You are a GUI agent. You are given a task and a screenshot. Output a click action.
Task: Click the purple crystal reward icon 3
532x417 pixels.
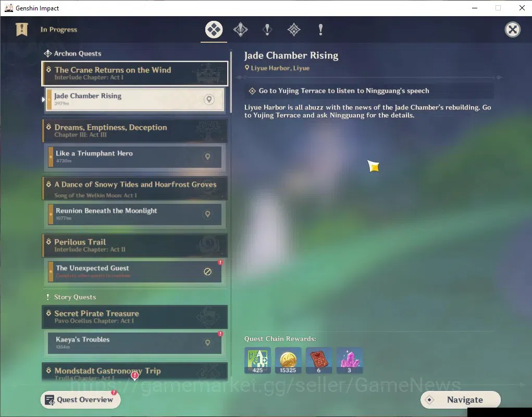click(x=350, y=360)
